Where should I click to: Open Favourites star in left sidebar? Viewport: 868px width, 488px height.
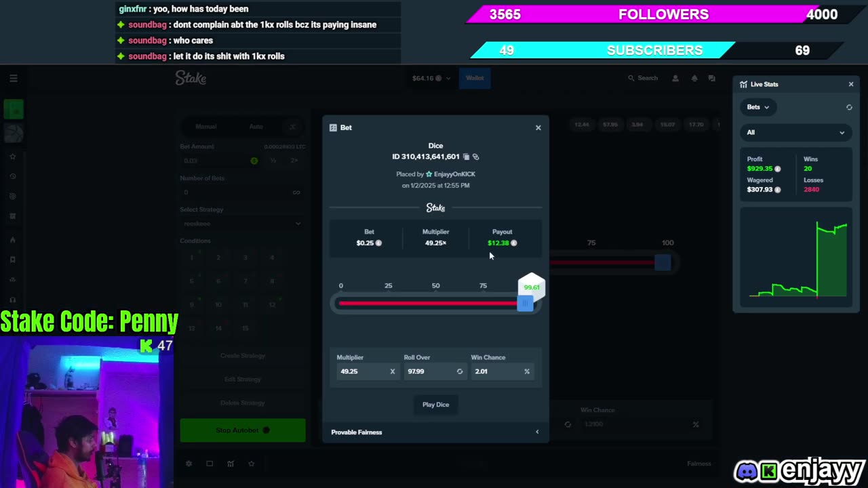[x=12, y=157]
